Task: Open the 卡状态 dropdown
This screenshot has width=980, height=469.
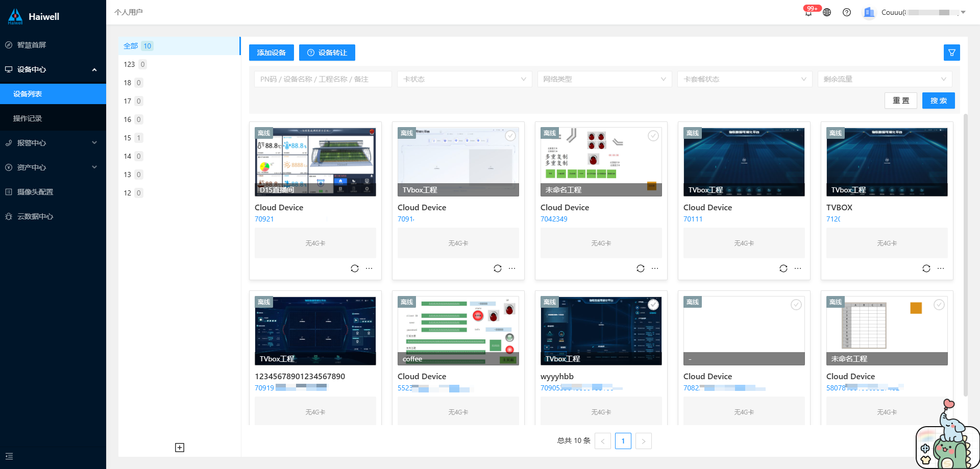Action: coord(464,79)
